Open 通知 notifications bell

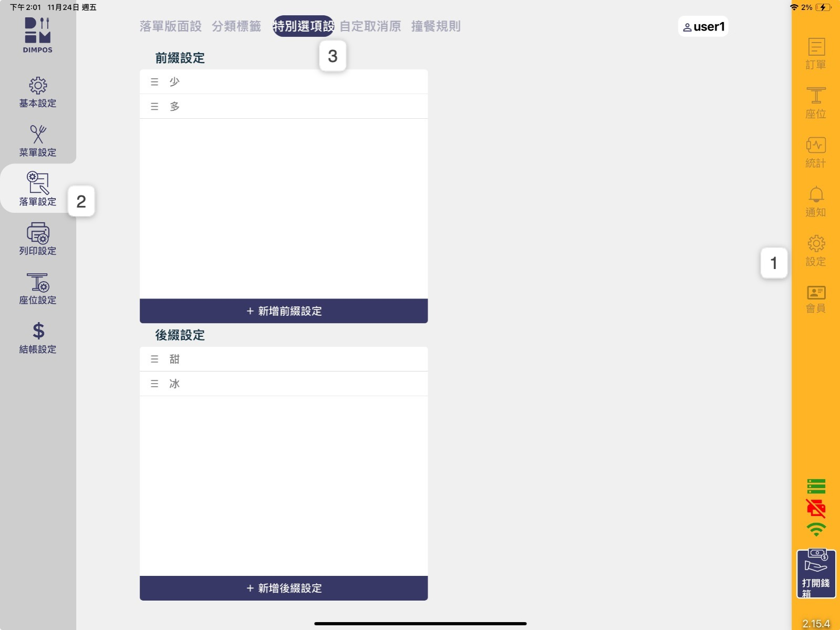tap(815, 201)
